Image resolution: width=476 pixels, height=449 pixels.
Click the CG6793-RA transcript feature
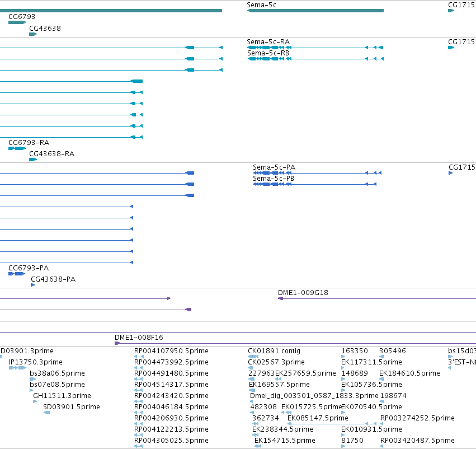click(x=17, y=148)
